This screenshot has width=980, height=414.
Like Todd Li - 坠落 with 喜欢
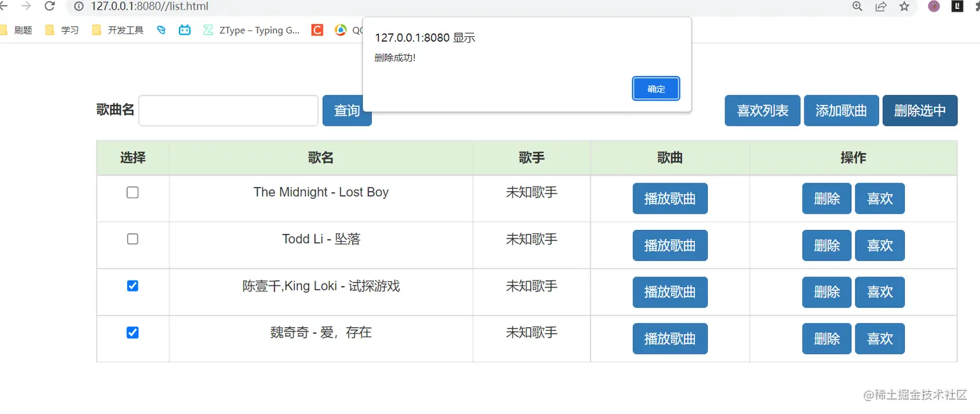point(880,246)
